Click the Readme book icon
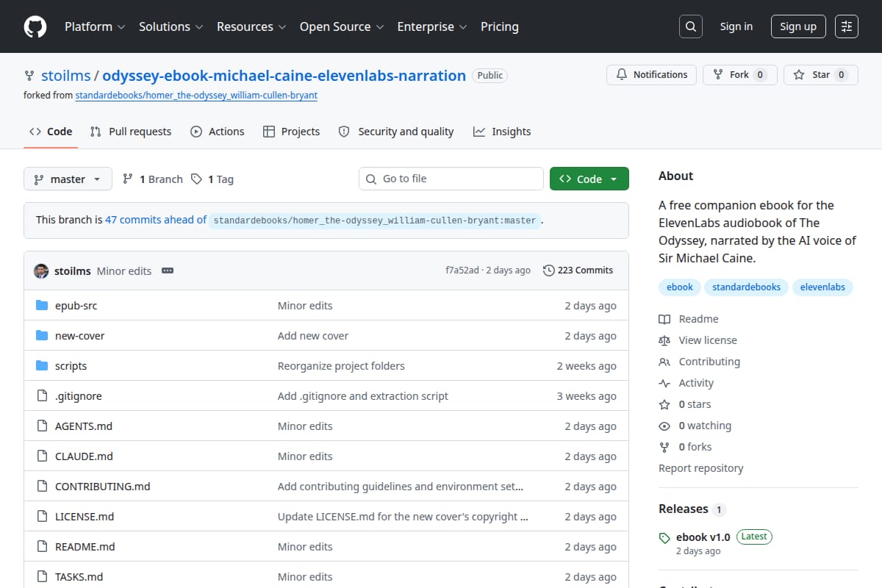882x588 pixels. [x=664, y=319]
